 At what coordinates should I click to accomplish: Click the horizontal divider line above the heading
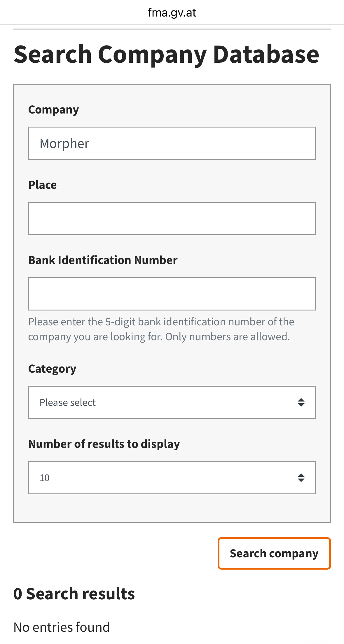(x=172, y=29)
